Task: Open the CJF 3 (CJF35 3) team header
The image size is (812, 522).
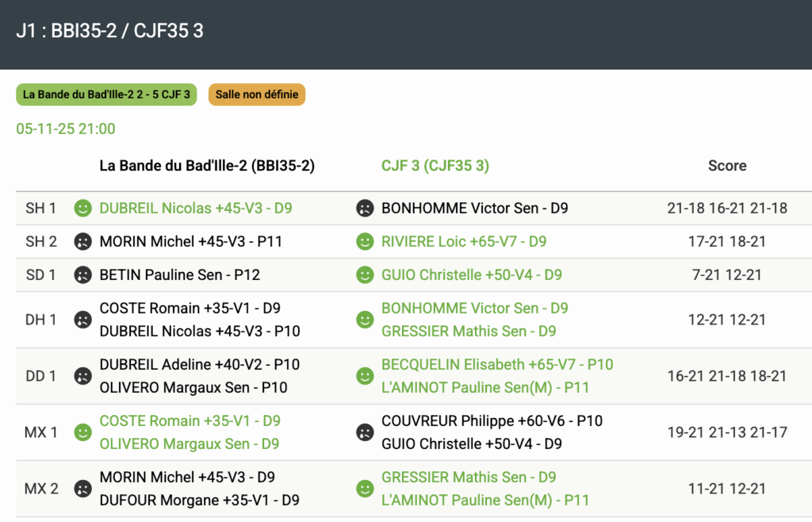Action: (435, 166)
